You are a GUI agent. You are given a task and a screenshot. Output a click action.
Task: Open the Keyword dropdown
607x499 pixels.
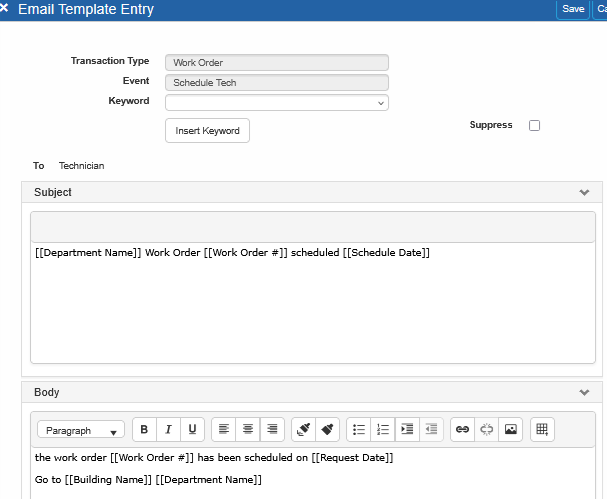(x=277, y=102)
